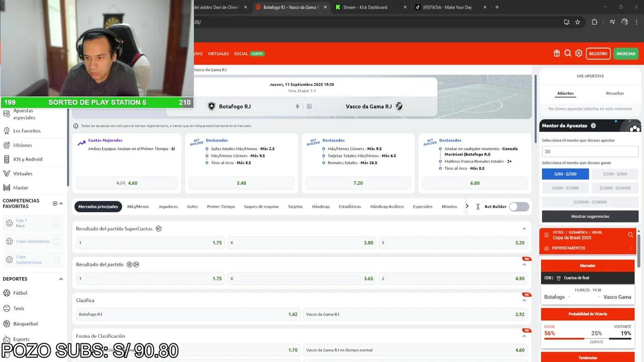Click the Mentor de Apuestas amount input field
Screen dimensions: 644x362
(x=590, y=151)
